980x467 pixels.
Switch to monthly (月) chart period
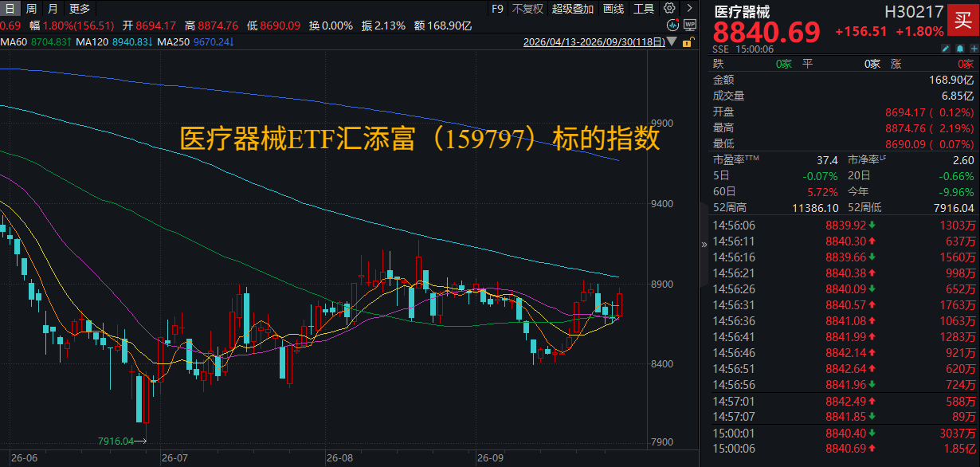(53, 9)
